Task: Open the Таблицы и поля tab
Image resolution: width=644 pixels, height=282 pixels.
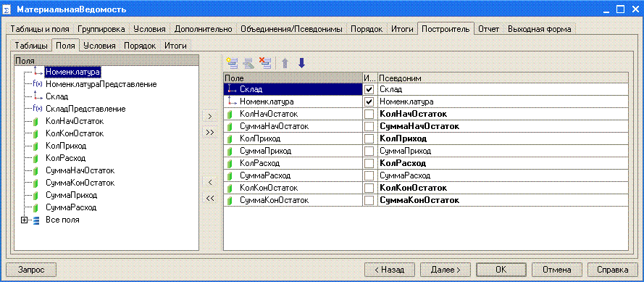Action: click(40, 29)
